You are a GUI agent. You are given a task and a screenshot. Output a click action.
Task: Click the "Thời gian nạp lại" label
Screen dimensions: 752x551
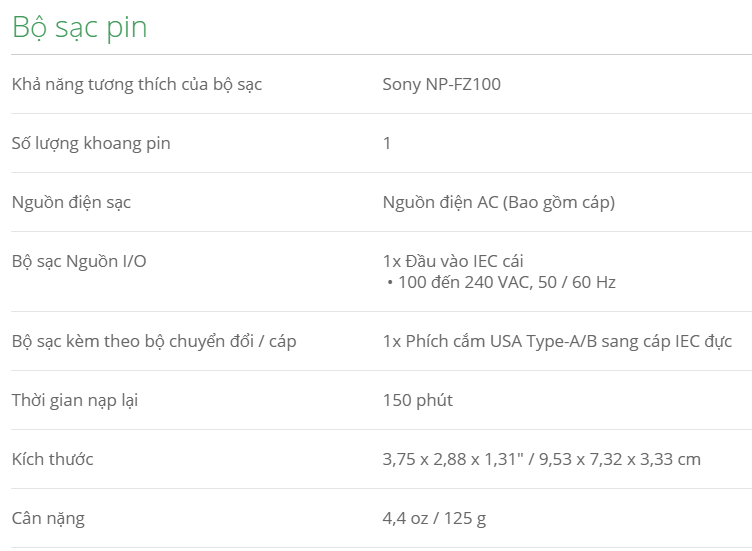(x=75, y=400)
